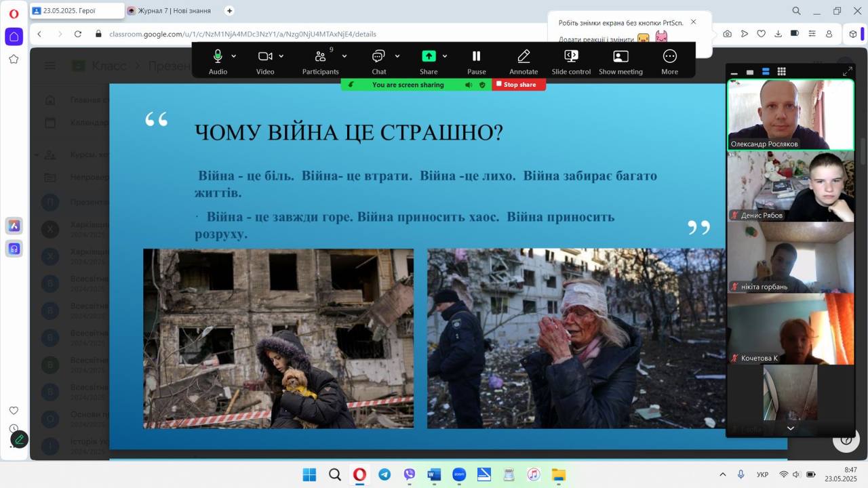Open the Opera send-flow arrow icon
This screenshot has width=868, height=488.
point(745,34)
